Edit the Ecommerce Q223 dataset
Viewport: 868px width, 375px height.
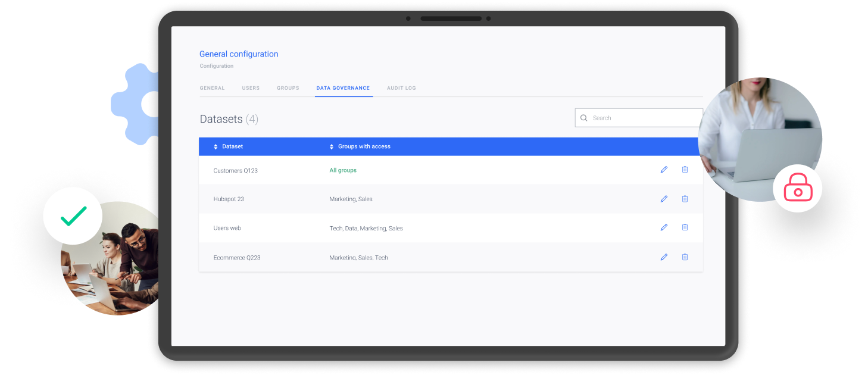pos(664,257)
